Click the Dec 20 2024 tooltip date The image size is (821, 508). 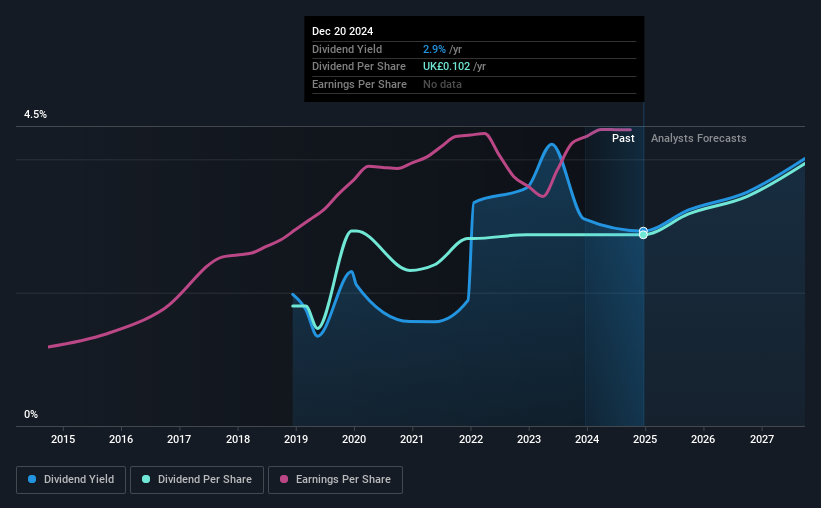342,31
